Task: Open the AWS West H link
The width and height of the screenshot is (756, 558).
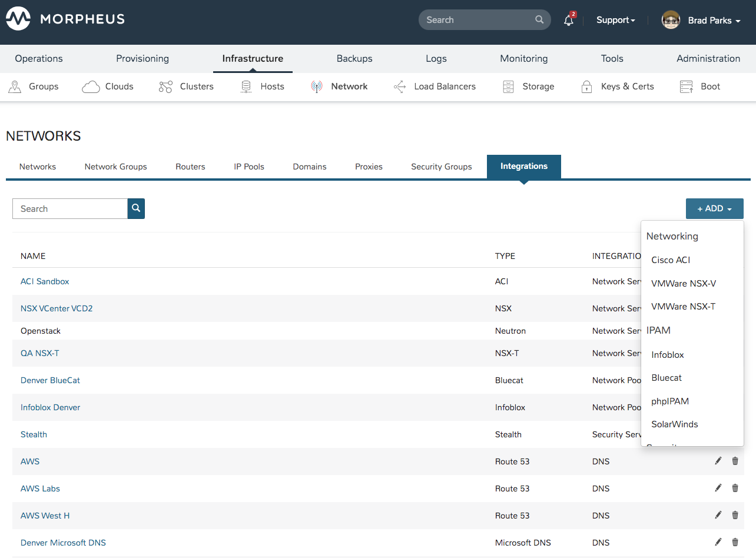Action: coord(45,516)
